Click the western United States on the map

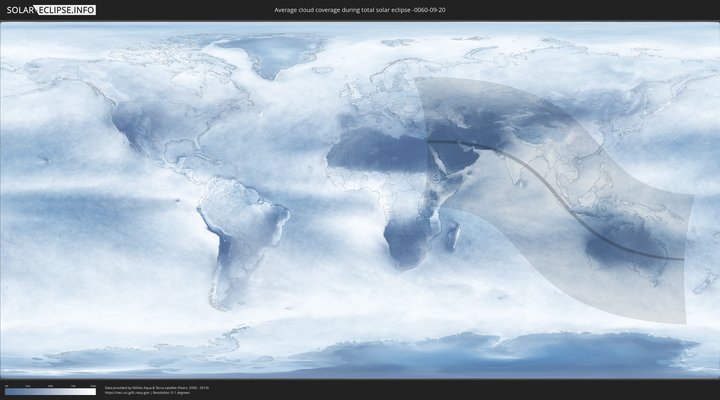[x=132, y=125]
